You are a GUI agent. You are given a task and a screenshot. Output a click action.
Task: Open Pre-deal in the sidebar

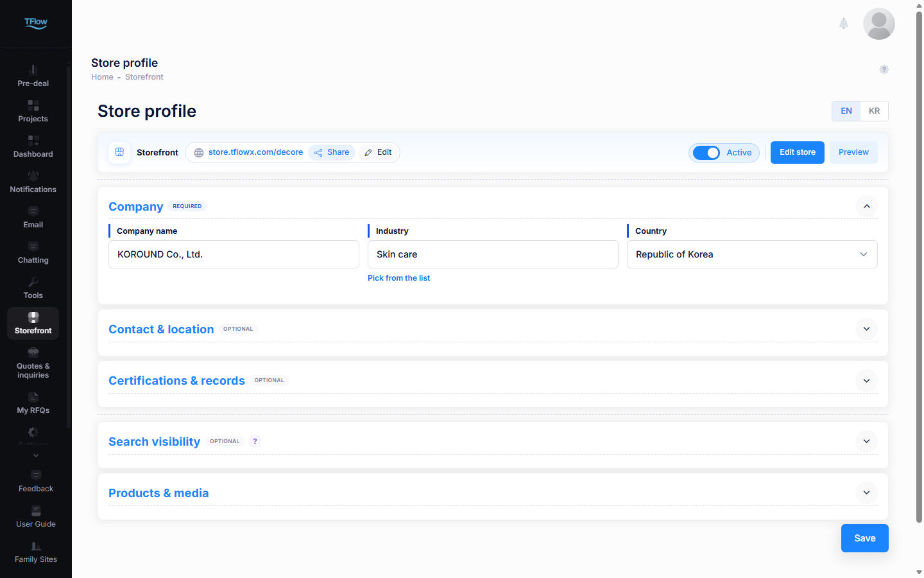pyautogui.click(x=33, y=76)
